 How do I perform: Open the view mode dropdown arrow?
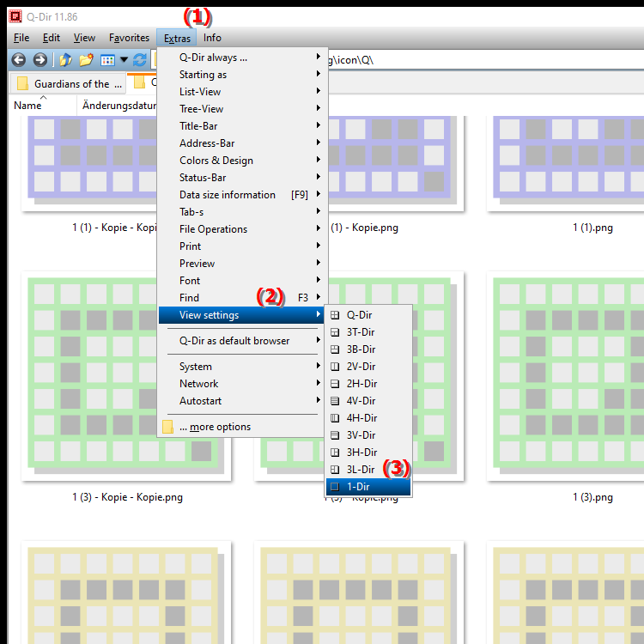pyautogui.click(x=124, y=60)
